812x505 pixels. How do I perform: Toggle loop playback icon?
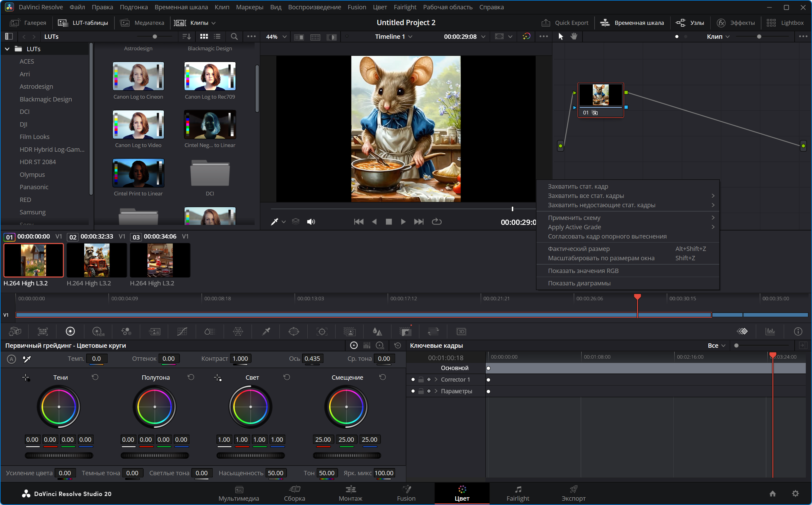pyautogui.click(x=436, y=221)
